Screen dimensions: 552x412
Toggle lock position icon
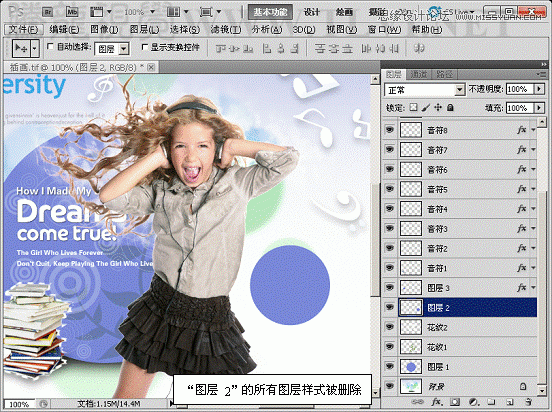click(x=438, y=107)
